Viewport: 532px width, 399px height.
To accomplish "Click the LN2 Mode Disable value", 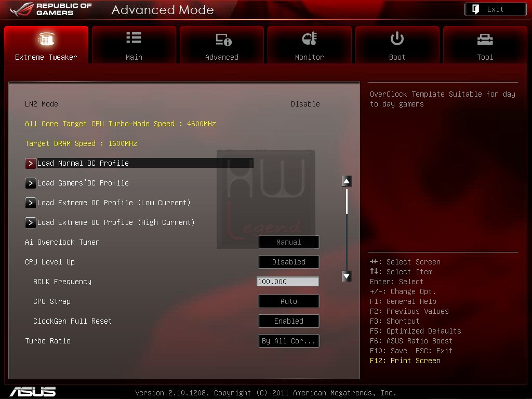I will tap(305, 104).
